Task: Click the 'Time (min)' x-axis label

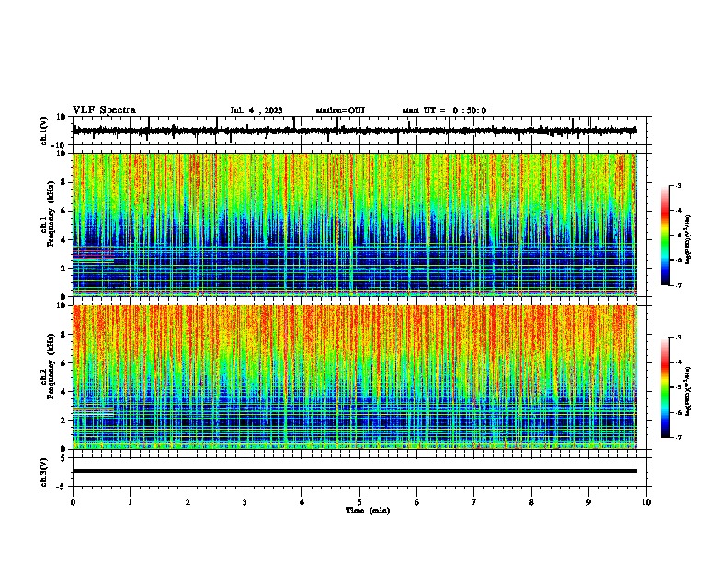Action: click(x=368, y=511)
